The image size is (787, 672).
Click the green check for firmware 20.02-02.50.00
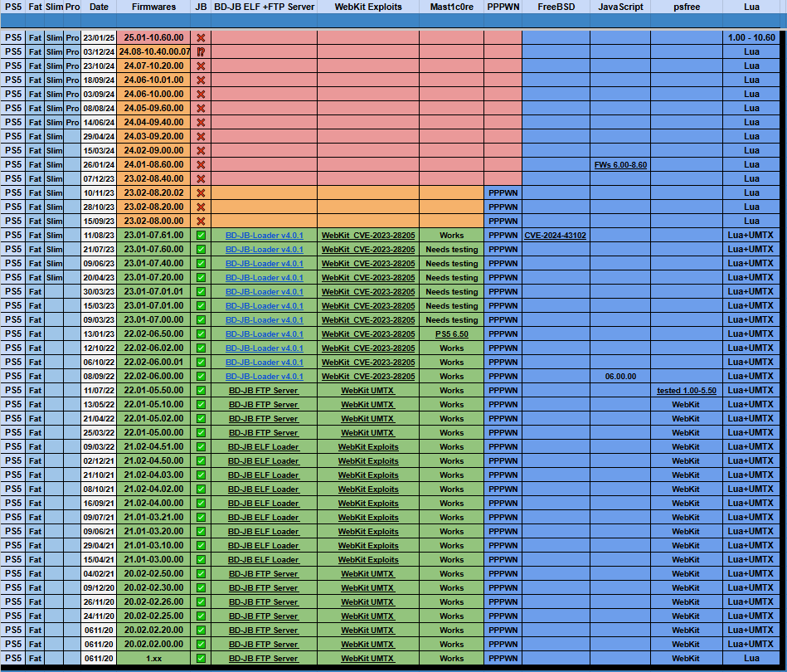201,573
